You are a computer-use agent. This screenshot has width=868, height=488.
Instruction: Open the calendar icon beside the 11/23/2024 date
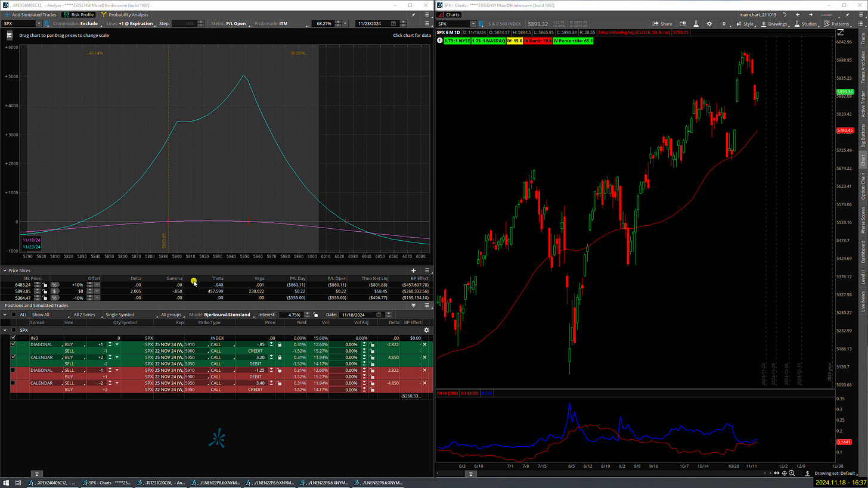(392, 23)
